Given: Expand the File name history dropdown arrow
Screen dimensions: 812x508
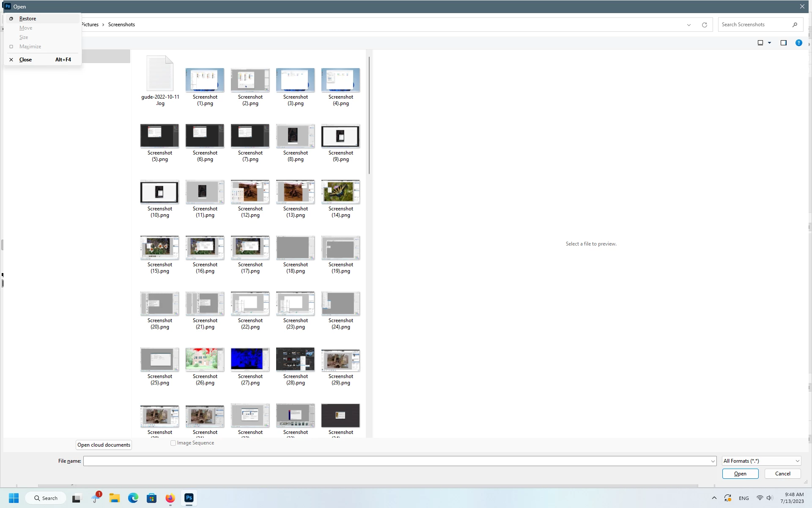Looking at the screenshot, I should coord(713,461).
